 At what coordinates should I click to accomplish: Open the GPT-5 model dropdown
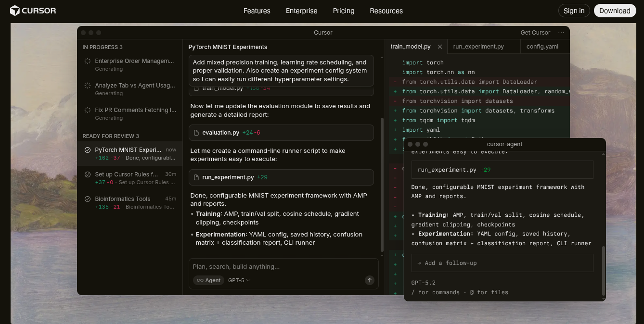[x=239, y=280]
